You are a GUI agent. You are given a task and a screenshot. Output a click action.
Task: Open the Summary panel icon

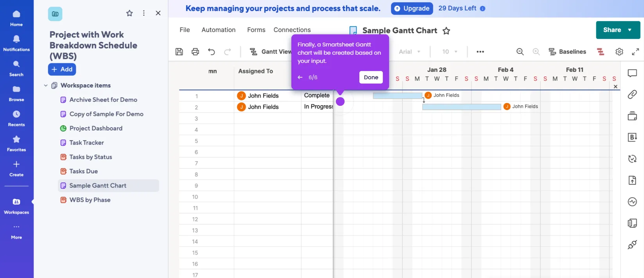point(632,223)
